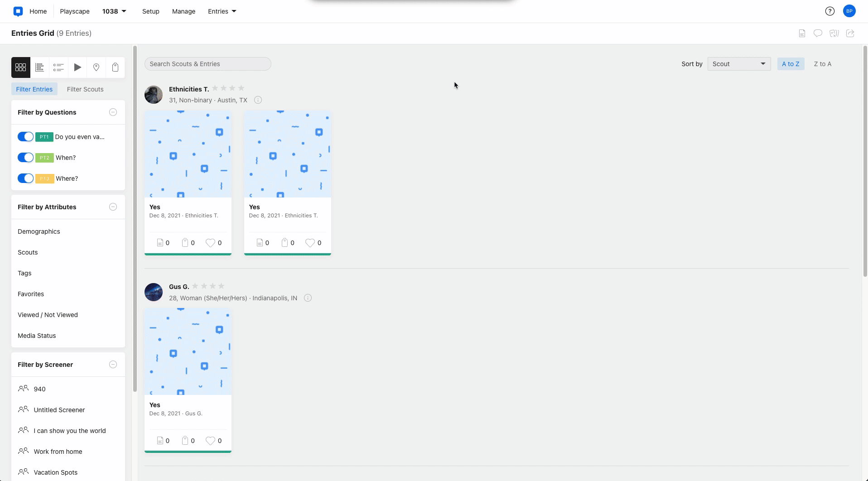Switch to the Filter Scouts tab
The width and height of the screenshot is (868, 481).
(x=85, y=89)
